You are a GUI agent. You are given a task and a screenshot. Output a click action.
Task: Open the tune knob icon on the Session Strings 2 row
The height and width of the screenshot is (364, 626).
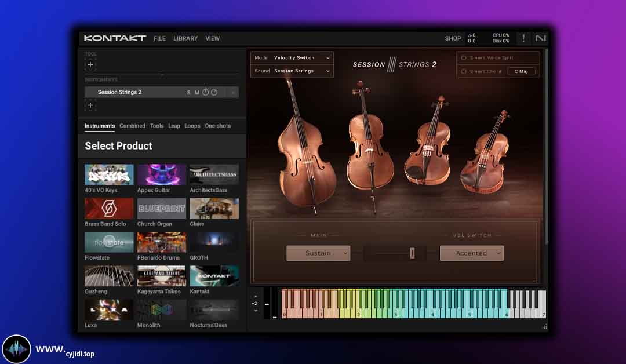(214, 92)
